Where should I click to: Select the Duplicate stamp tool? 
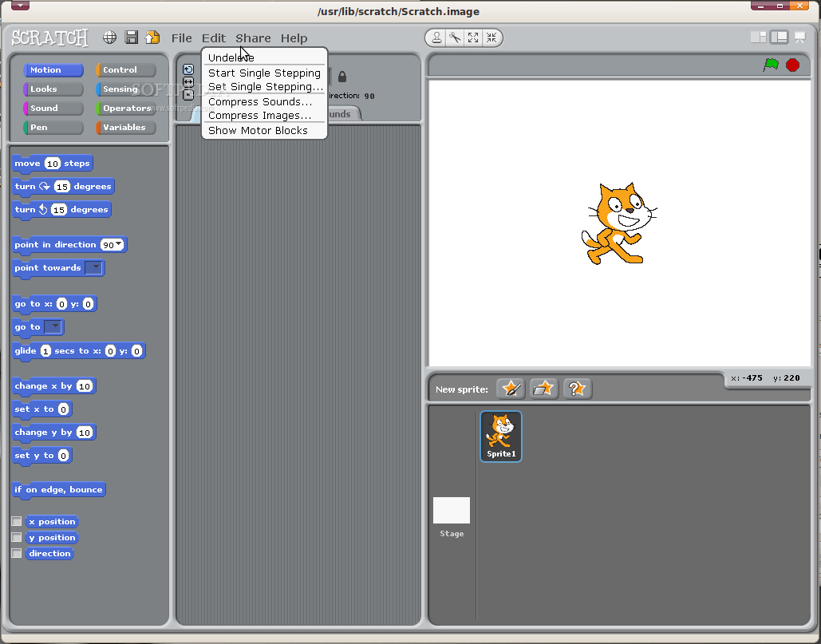(436, 37)
